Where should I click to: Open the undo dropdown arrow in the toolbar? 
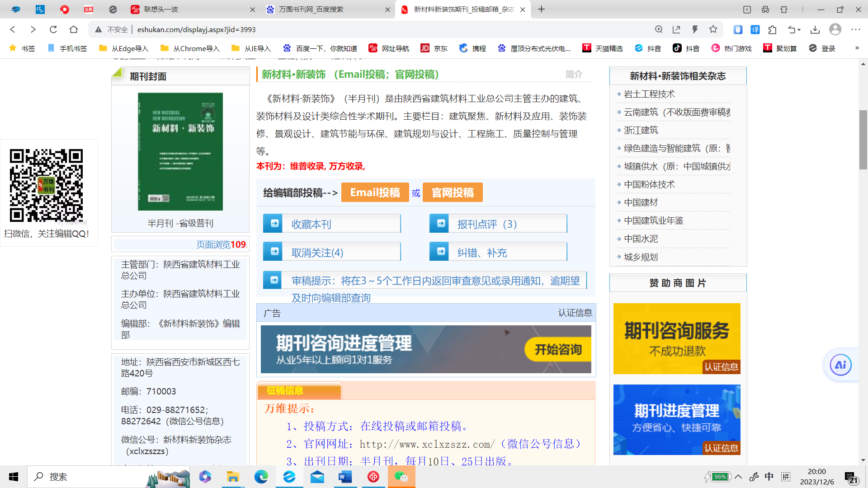pyautogui.click(x=799, y=30)
